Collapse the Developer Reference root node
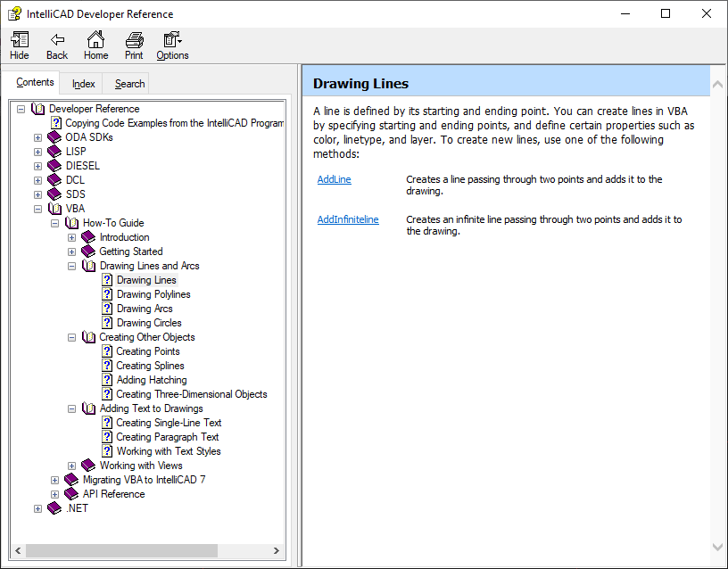This screenshot has width=728, height=569. [21, 109]
